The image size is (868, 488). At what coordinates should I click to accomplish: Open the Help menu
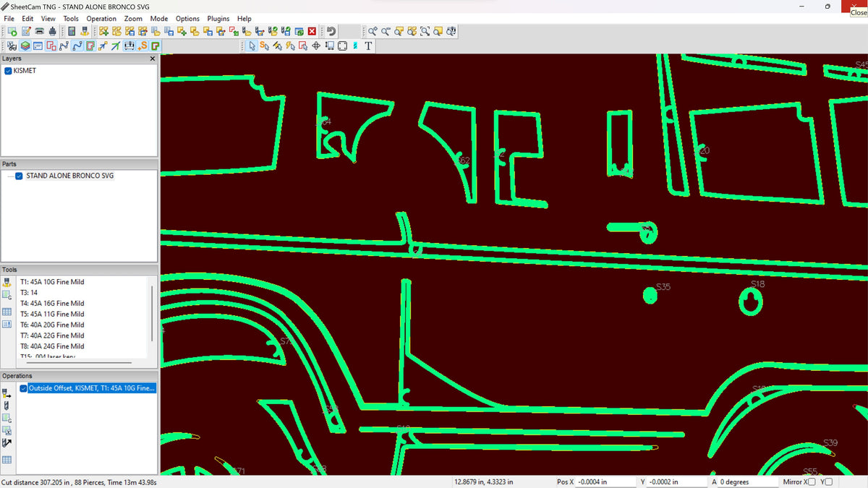pyautogui.click(x=244, y=18)
